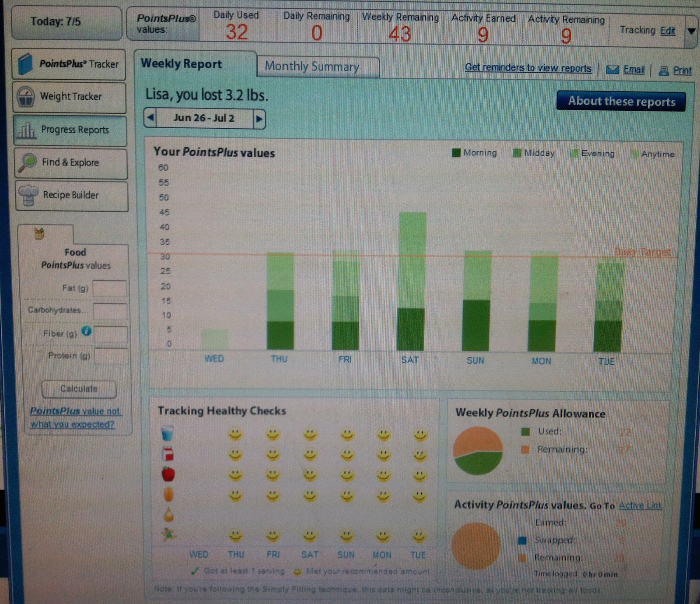Open the Progress Reports bar chart icon
700x604 pixels.
click(x=26, y=130)
